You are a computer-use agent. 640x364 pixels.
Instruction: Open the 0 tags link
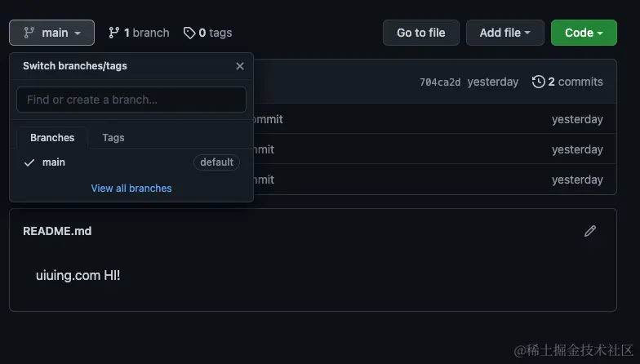pyautogui.click(x=207, y=33)
